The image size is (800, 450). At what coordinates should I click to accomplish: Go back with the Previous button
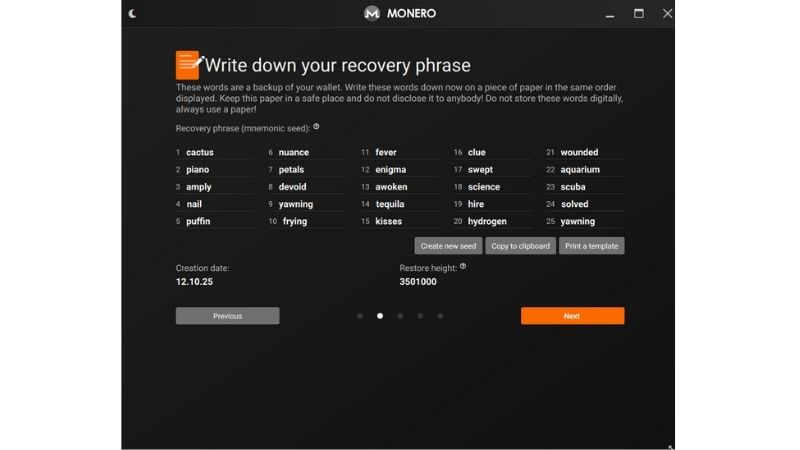pyautogui.click(x=228, y=316)
